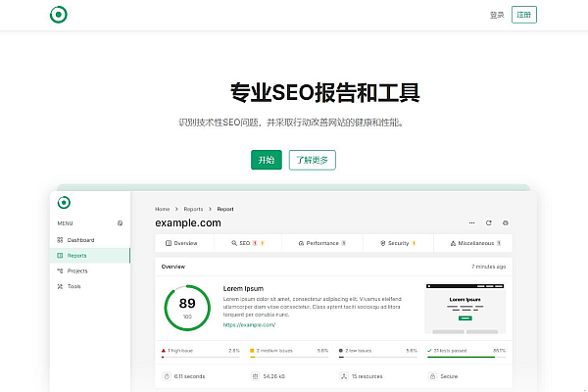Click the Lorem Ipsum heading

click(243, 288)
